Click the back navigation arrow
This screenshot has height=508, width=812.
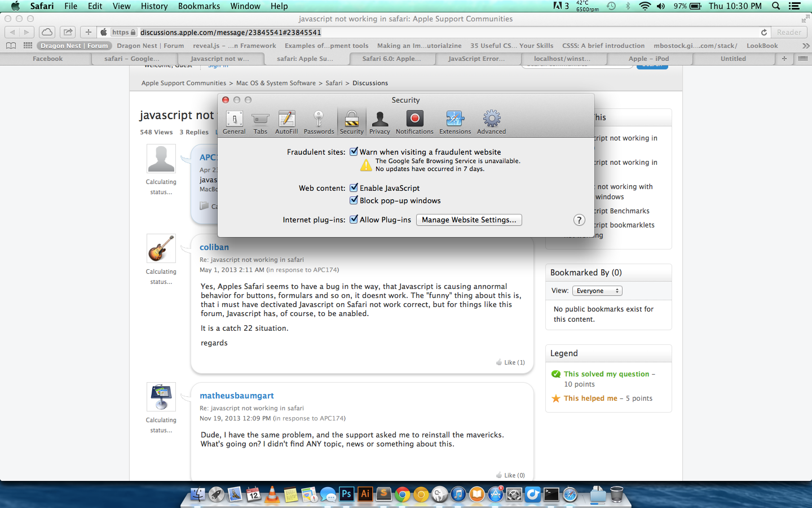tap(12, 32)
